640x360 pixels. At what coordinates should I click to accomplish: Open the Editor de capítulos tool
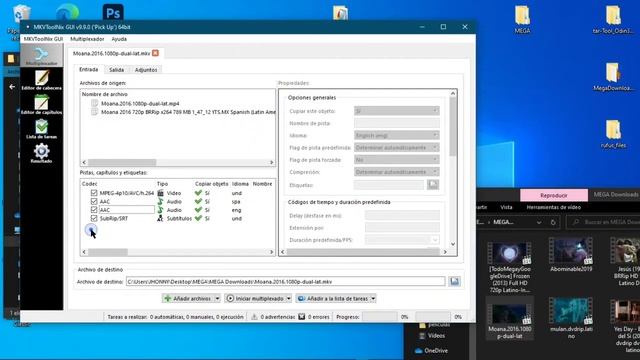click(41, 104)
